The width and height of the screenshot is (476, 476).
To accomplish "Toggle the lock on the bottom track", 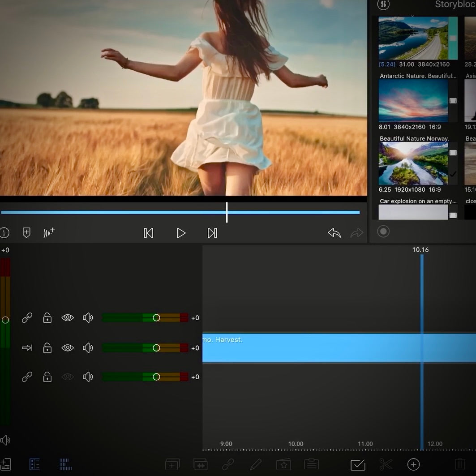I will [47, 377].
